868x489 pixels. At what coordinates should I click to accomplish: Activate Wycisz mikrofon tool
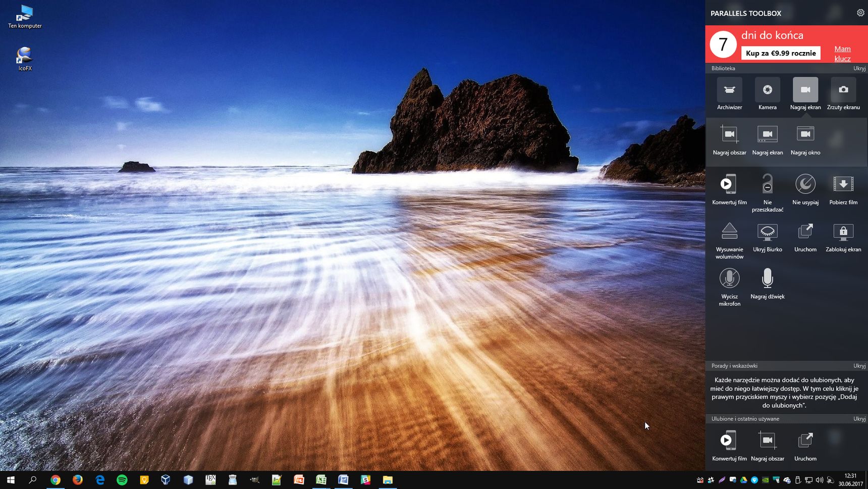tap(730, 287)
